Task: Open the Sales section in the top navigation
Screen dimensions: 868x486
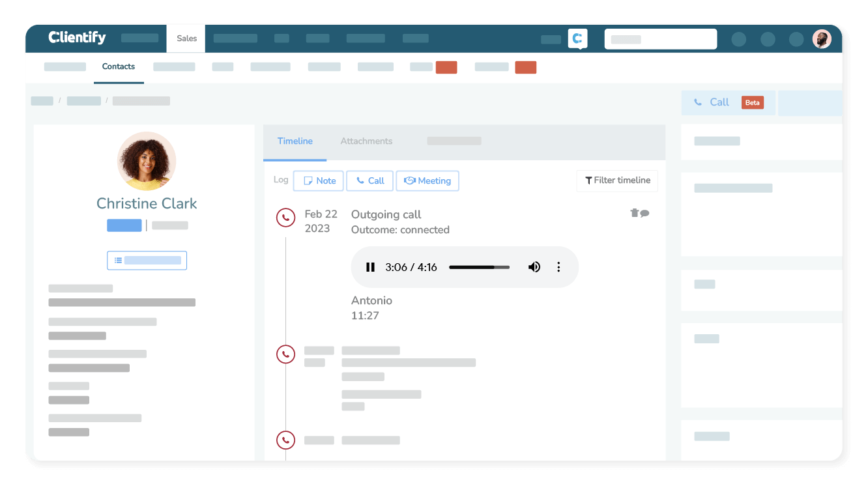Action: [186, 38]
